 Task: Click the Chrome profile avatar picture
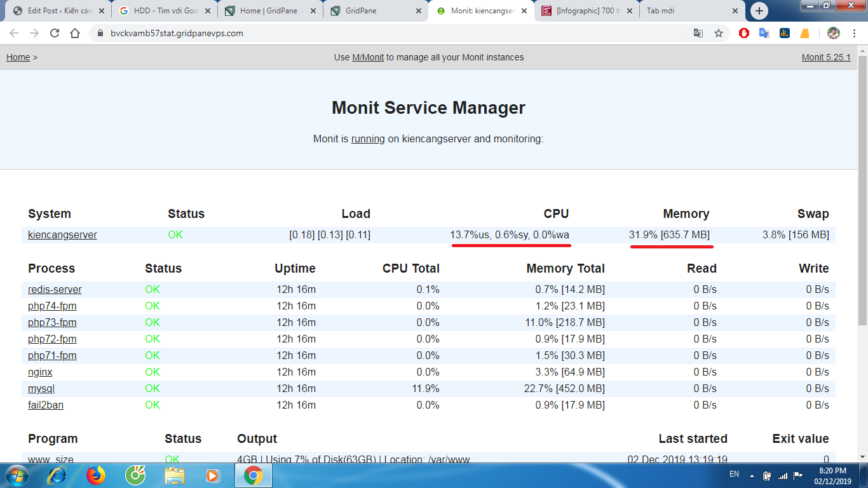(832, 32)
